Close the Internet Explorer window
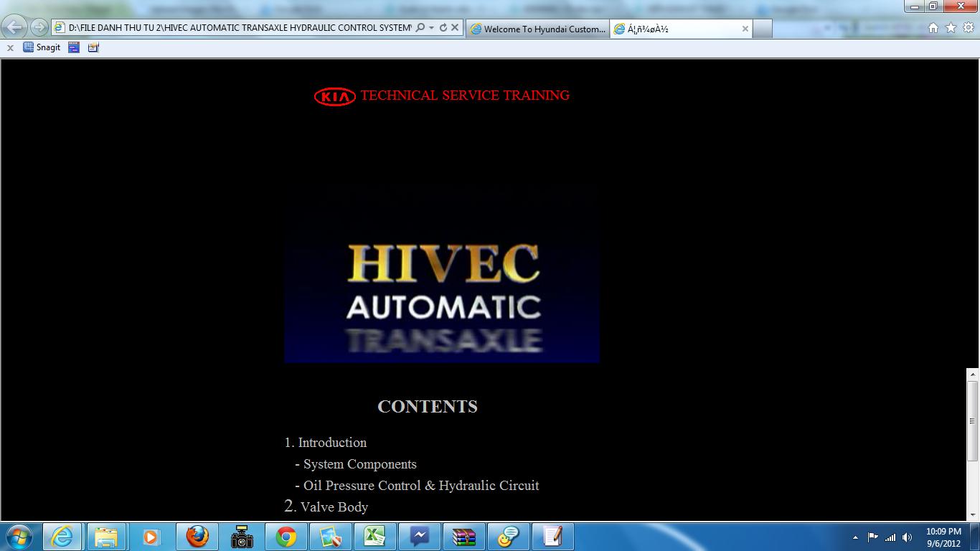The image size is (980, 551). (x=960, y=6)
